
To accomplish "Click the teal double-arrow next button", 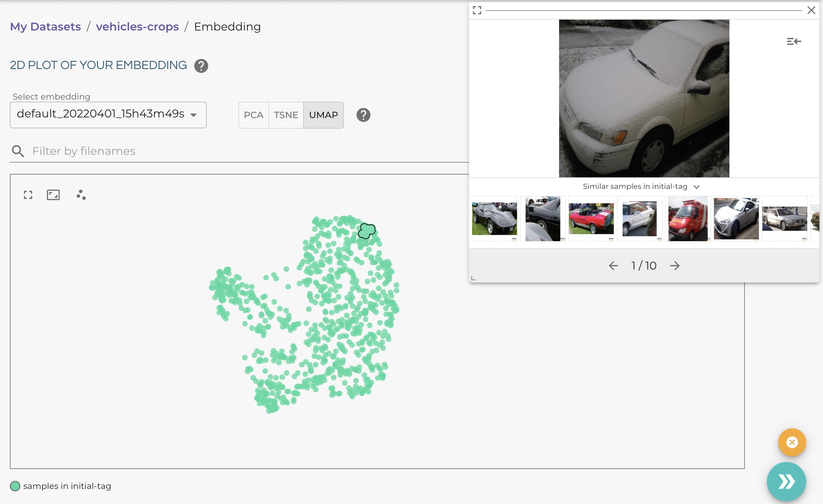I will tap(786, 481).
